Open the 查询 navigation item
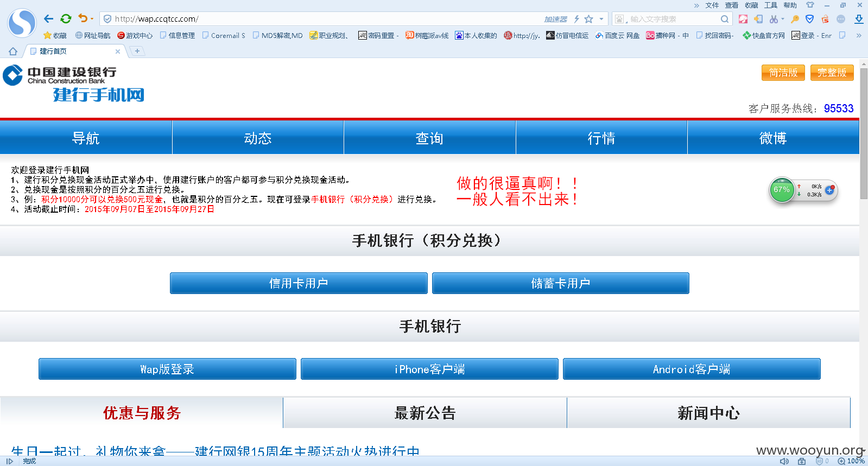Image resolution: width=868 pixels, height=466 pixels. pyautogui.click(x=429, y=138)
